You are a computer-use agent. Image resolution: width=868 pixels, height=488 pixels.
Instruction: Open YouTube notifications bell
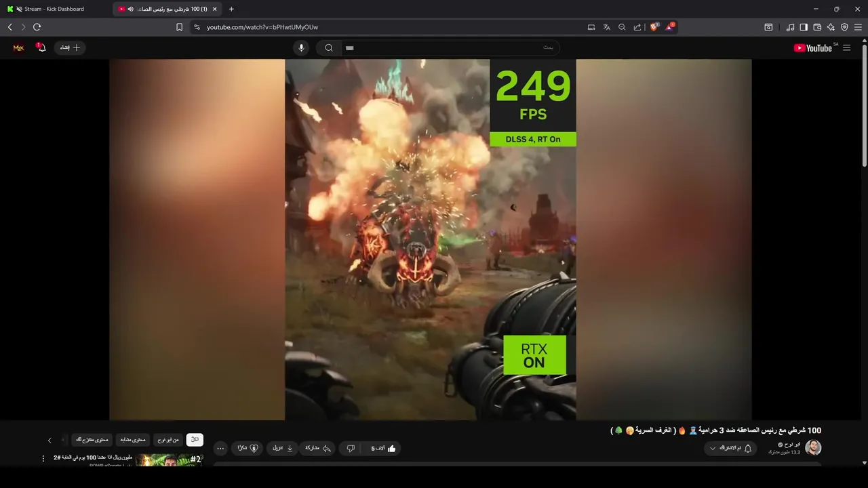[x=41, y=47]
